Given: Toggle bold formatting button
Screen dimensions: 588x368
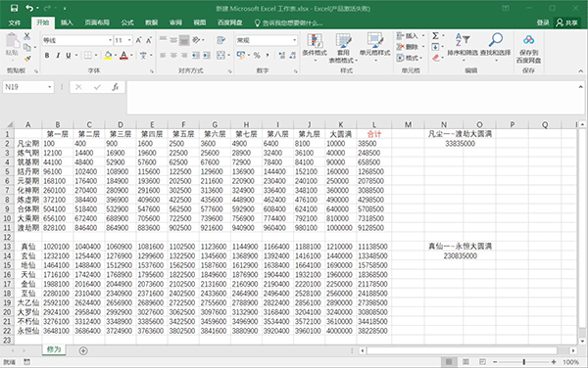Looking at the screenshot, I should point(47,56).
